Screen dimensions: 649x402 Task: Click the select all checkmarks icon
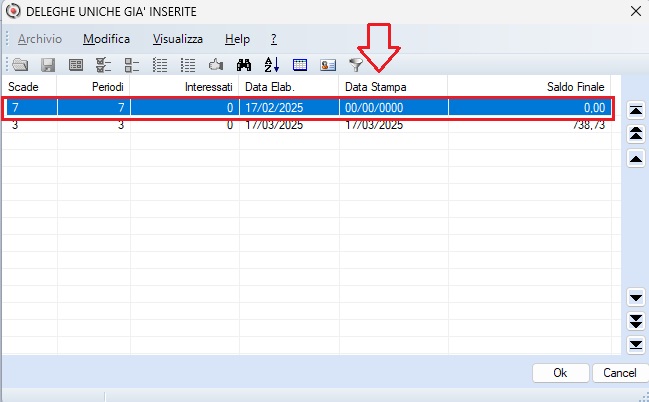pos(103,65)
